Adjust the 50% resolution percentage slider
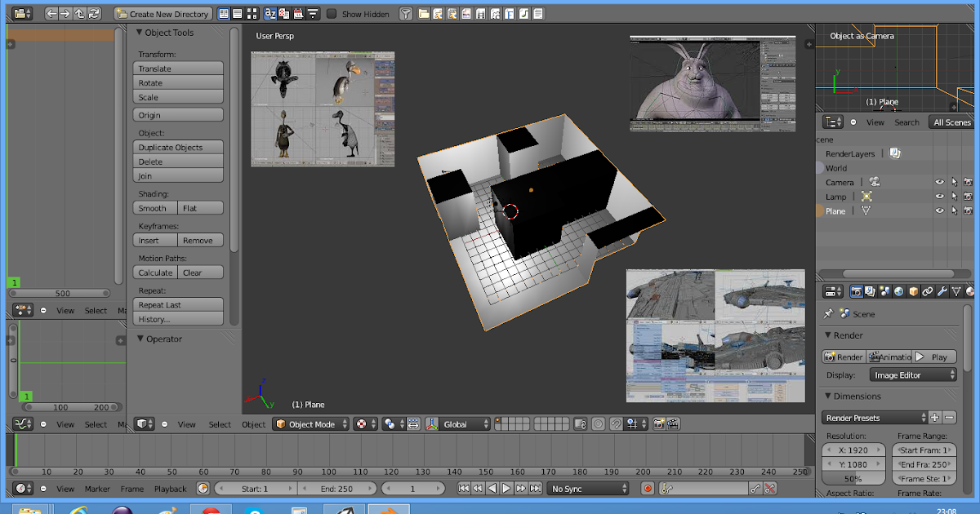 (x=853, y=479)
